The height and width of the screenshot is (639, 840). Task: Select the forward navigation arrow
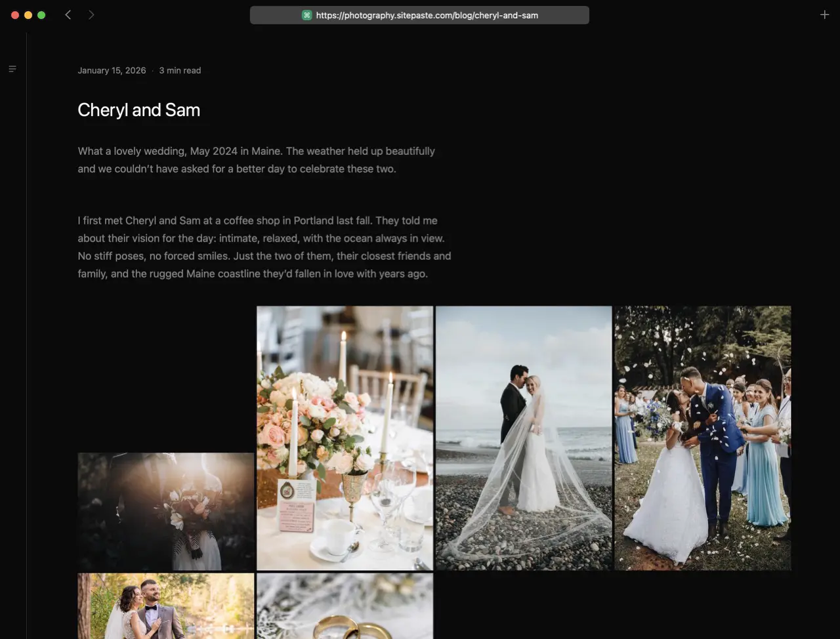point(91,14)
